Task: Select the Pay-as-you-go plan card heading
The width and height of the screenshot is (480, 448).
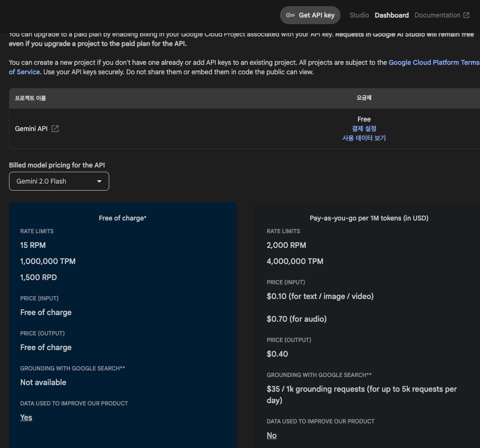Action: 368,218
